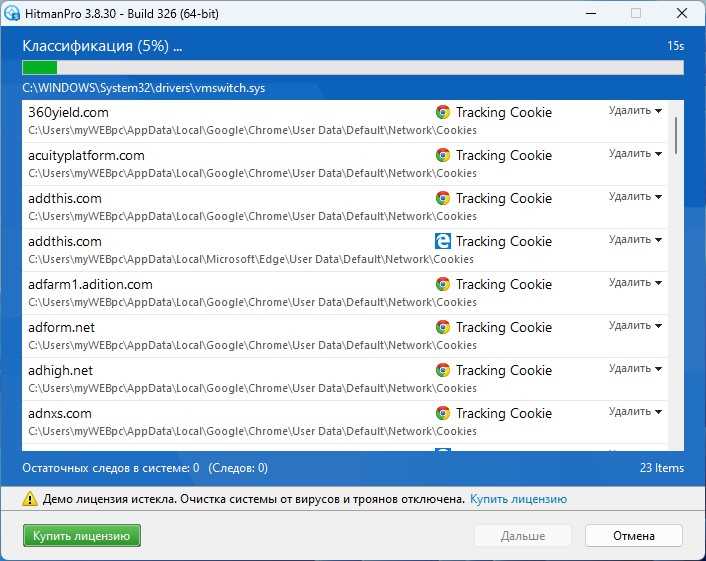This screenshot has height=561, width=706.
Task: Click the HitmanPro logo in title bar
Action: click(11, 13)
